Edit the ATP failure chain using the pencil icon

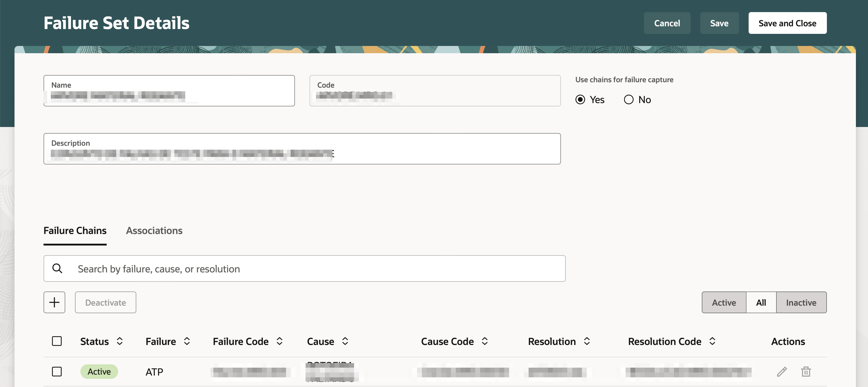(x=782, y=372)
